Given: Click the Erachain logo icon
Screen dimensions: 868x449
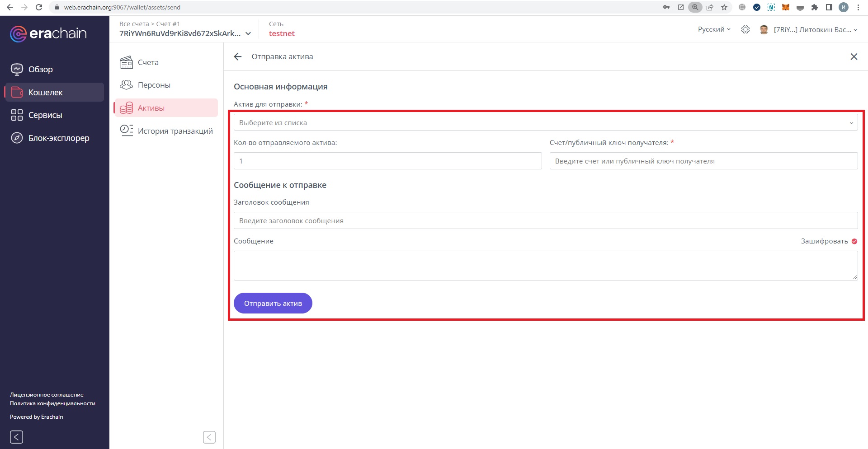Looking at the screenshot, I should point(18,34).
